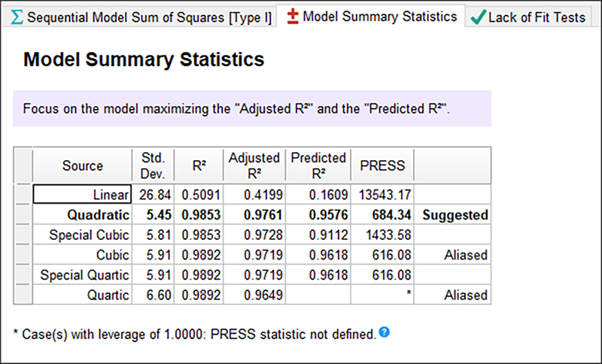This screenshot has width=602, height=364.
Task: Select the Suggested cell in the Quadratic row
Action: 455,215
